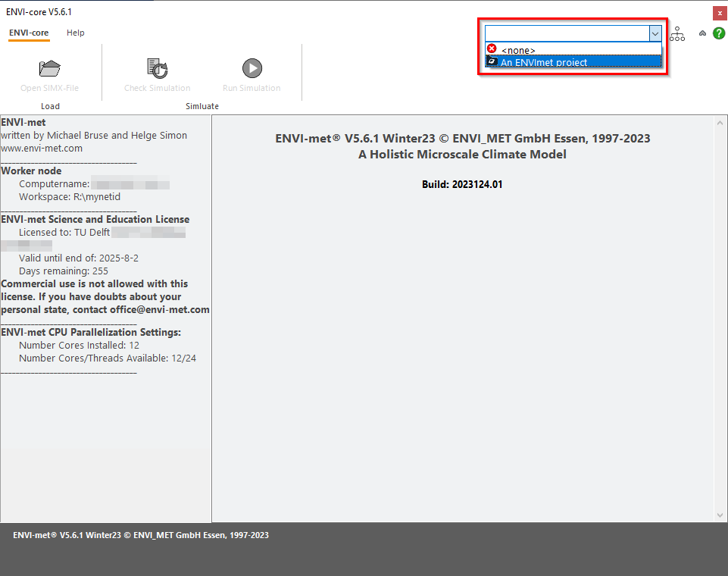The width and height of the screenshot is (728, 576).
Task: Click the www.envi-met.com website text
Action: pyautogui.click(x=42, y=149)
